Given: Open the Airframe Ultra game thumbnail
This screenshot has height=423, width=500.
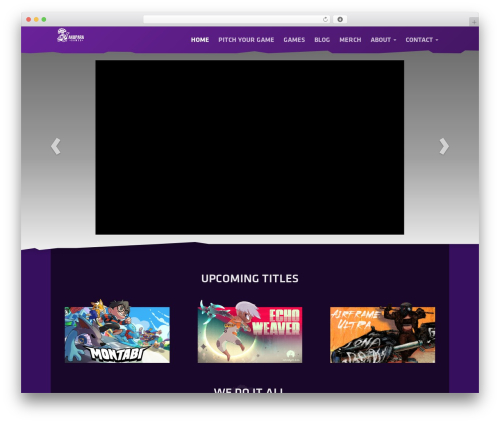Looking at the screenshot, I should [382, 333].
